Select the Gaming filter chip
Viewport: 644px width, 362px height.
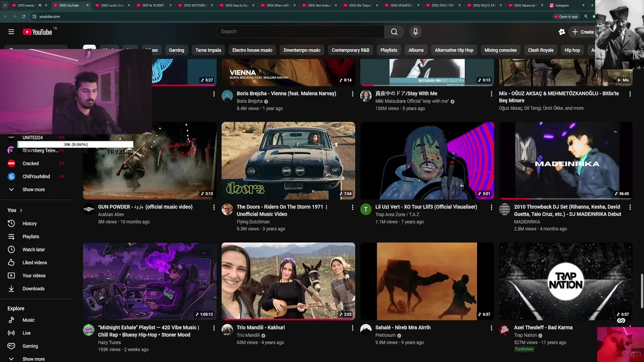point(177,50)
